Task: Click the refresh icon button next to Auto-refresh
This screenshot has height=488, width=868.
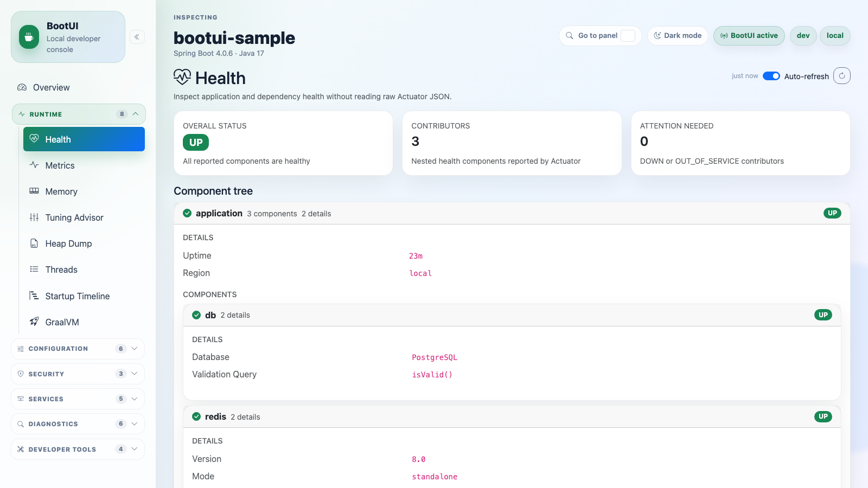Action: coord(842,76)
